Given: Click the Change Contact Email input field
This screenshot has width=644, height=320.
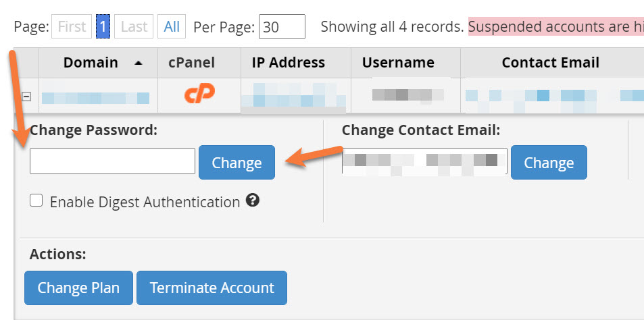Looking at the screenshot, I should point(424,162).
